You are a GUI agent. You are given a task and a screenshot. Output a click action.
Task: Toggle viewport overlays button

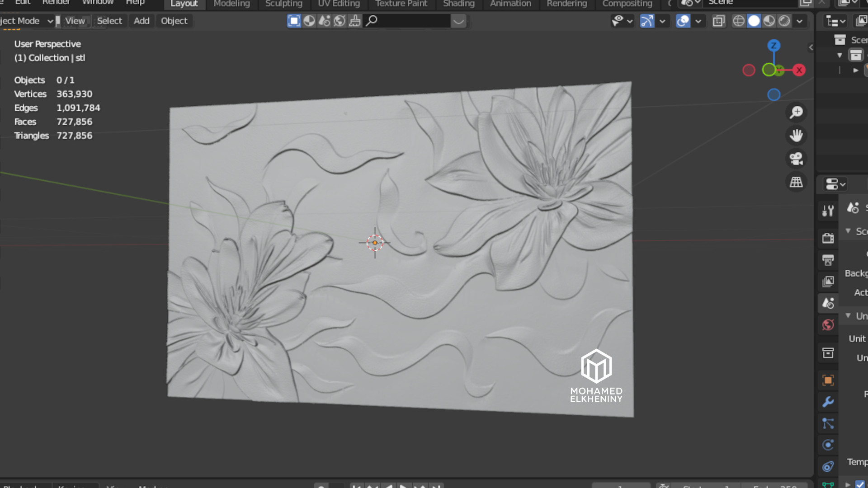click(x=683, y=21)
